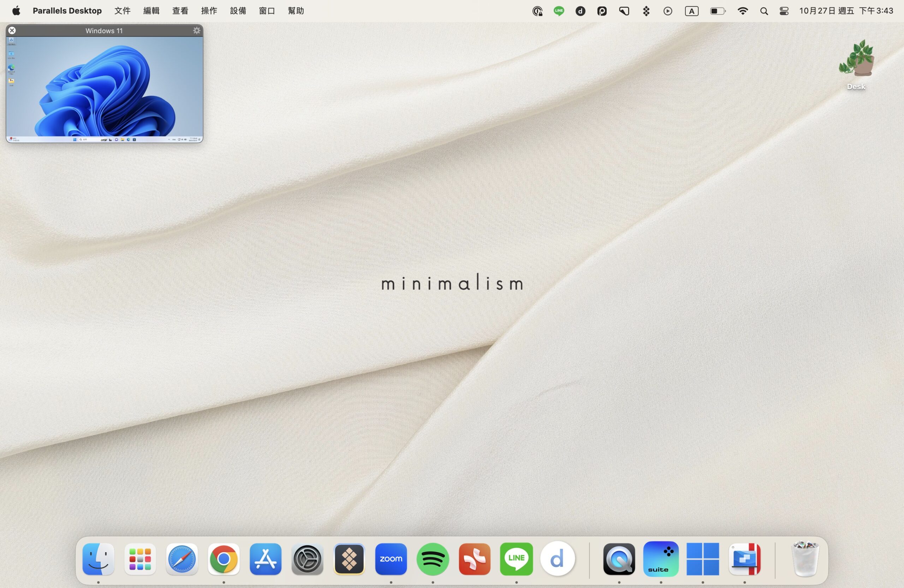This screenshot has height=588, width=904.
Task: Open the dark diamond-pattern Dock app
Action: click(x=349, y=559)
